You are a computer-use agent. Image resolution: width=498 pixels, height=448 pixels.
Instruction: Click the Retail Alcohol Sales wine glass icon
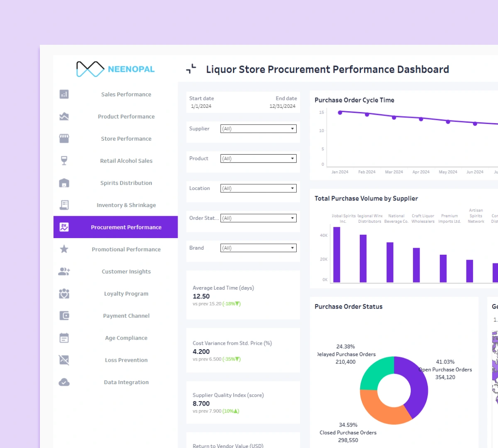point(64,161)
